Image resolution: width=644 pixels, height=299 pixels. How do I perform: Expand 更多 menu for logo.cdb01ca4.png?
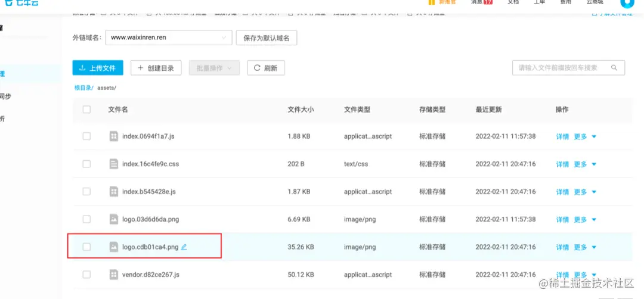pyautogui.click(x=585, y=247)
